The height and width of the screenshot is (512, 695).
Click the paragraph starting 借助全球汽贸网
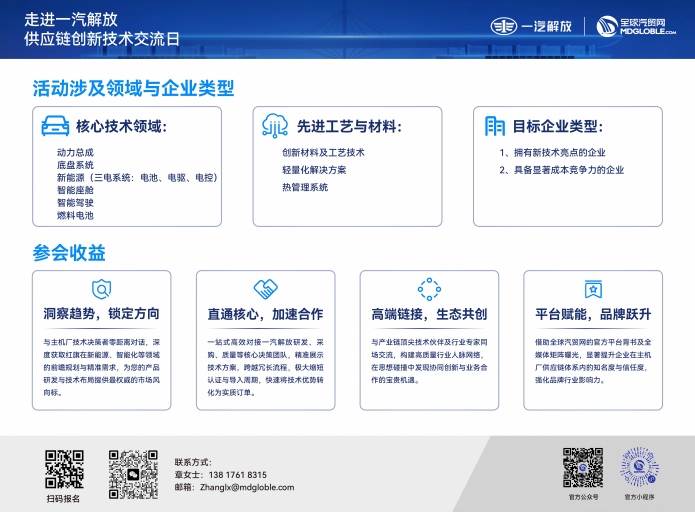click(x=593, y=361)
